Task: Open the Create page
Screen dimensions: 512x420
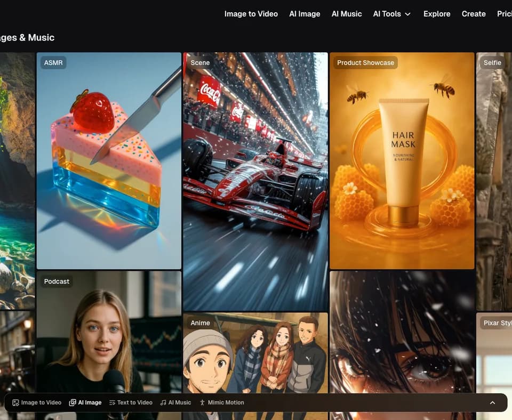Action: tap(474, 14)
